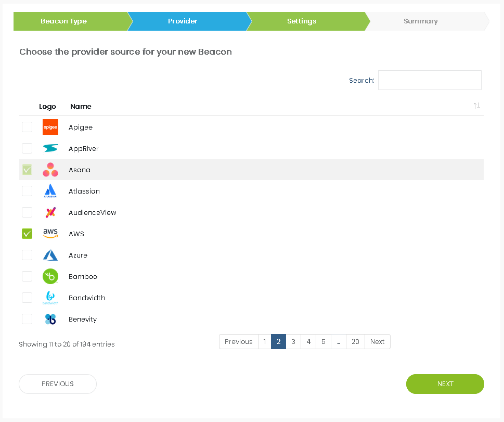Go to page 5 of providers
This screenshot has width=504, height=422.
324,341
